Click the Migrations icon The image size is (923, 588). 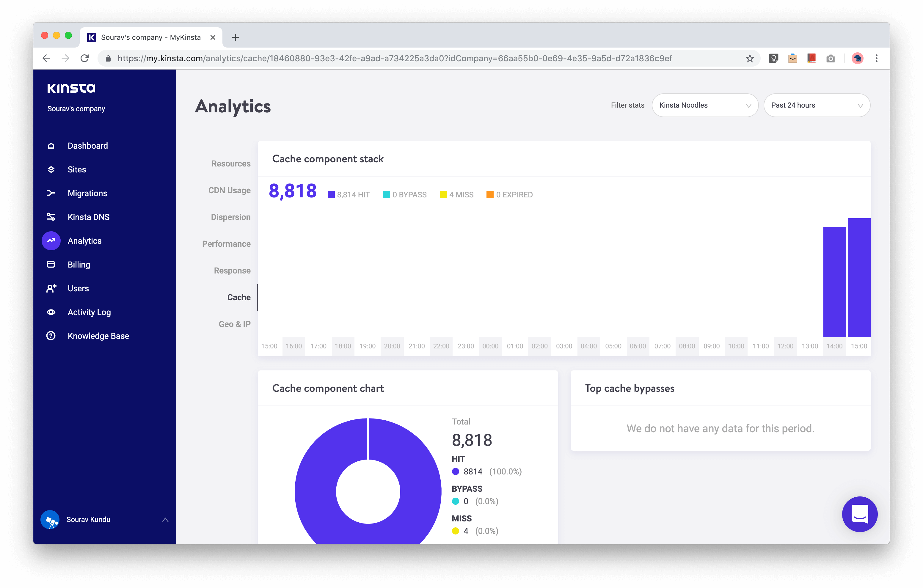tap(51, 193)
